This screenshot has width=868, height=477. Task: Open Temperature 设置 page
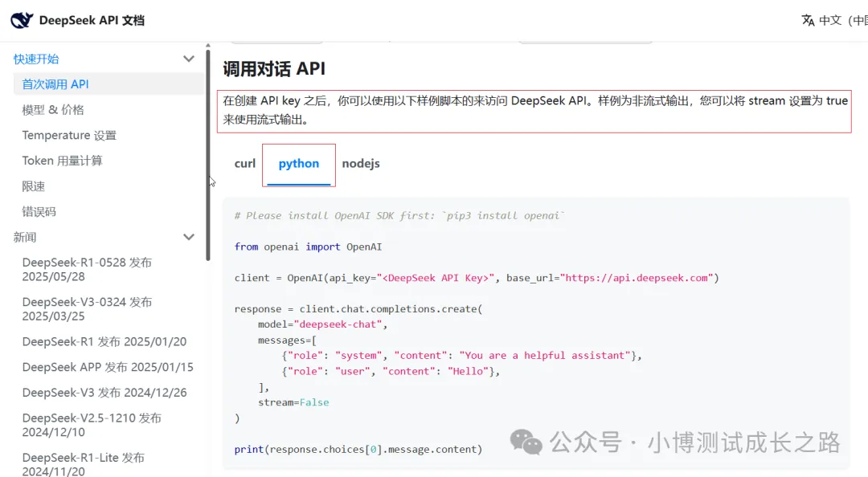click(69, 135)
